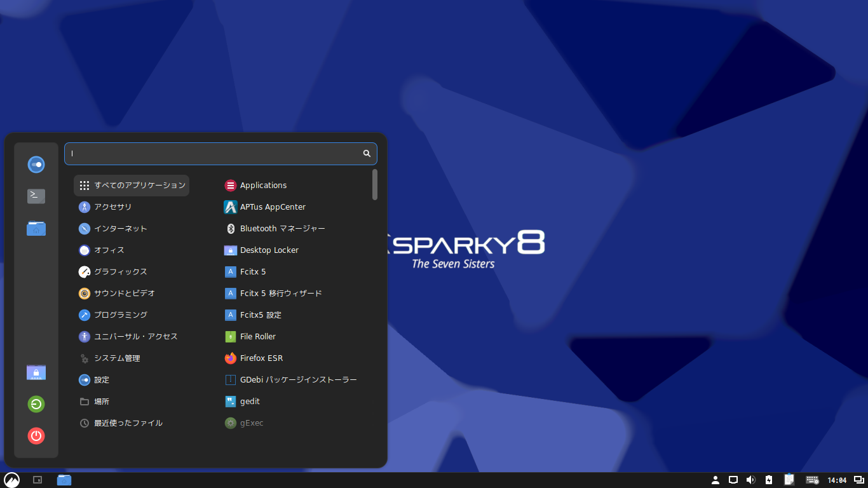Image resolution: width=868 pixels, height=488 pixels.
Task: Launch the terminal from the menu sidebar
Action: [x=36, y=196]
